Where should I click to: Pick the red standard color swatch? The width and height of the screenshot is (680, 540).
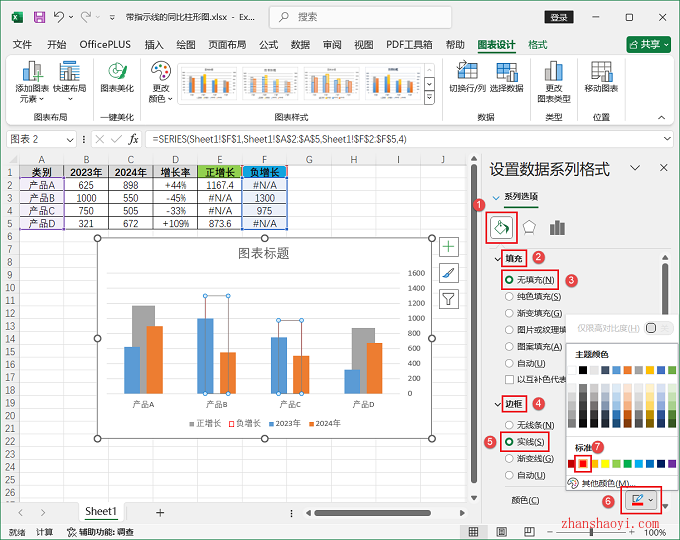(584, 463)
